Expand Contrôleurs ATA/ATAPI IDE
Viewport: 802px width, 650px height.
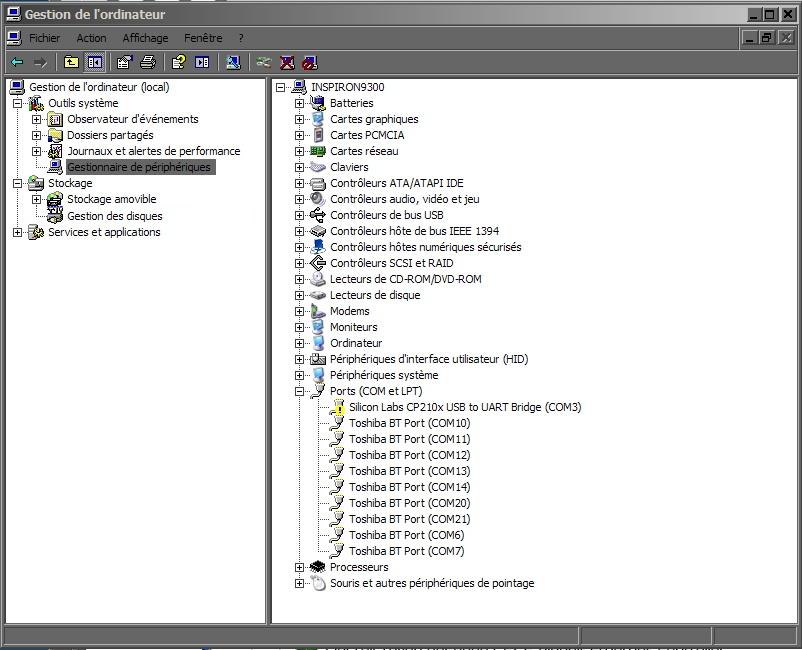299,183
